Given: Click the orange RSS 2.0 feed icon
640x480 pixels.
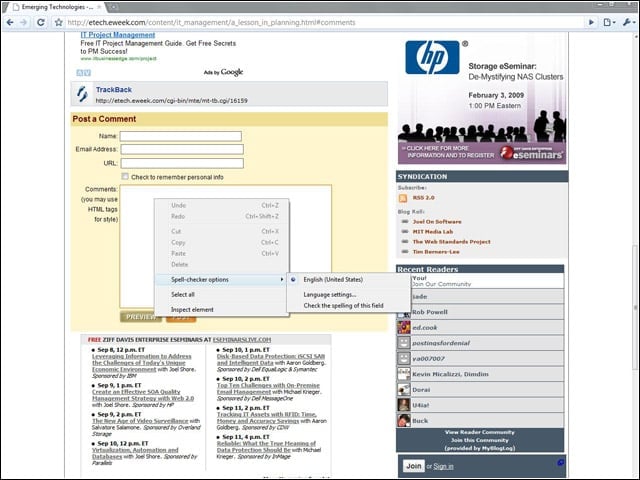Looking at the screenshot, I should click(x=403, y=198).
